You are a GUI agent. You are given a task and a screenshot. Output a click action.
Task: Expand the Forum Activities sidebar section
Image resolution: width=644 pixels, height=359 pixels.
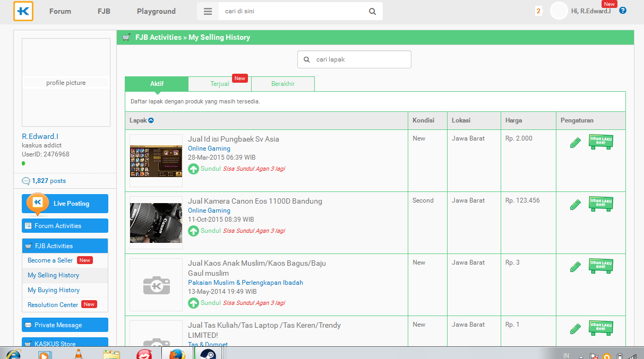65,226
